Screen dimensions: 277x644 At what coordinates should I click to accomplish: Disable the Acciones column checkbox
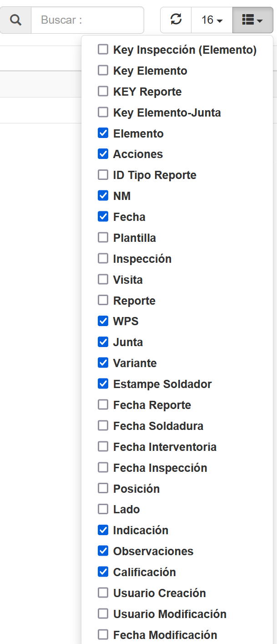click(103, 154)
